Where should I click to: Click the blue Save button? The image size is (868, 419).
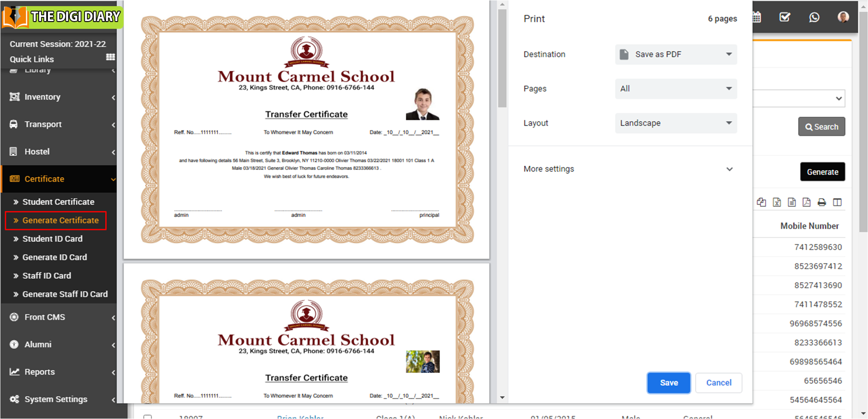(669, 383)
